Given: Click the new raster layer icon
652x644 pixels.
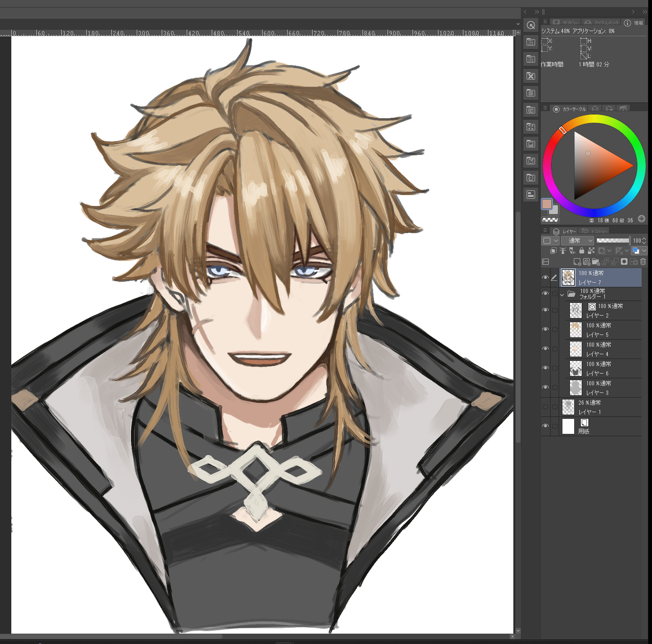Looking at the screenshot, I should click(x=577, y=261).
